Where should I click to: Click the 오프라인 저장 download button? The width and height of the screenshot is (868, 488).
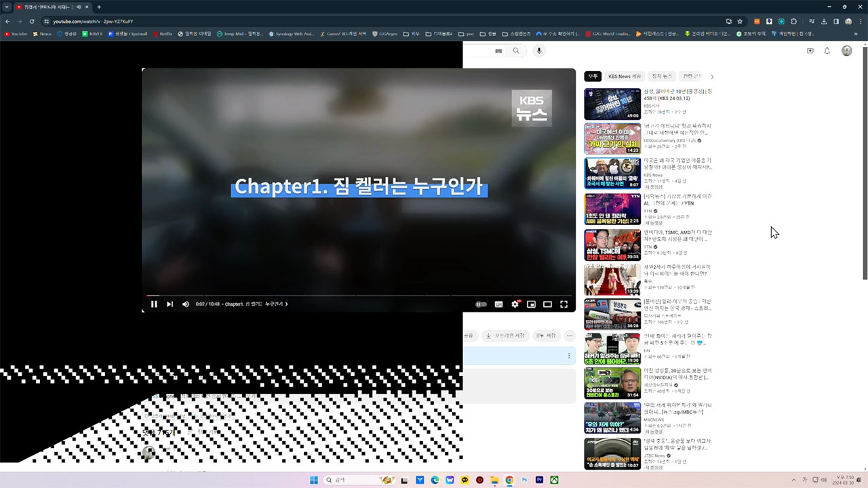click(505, 335)
